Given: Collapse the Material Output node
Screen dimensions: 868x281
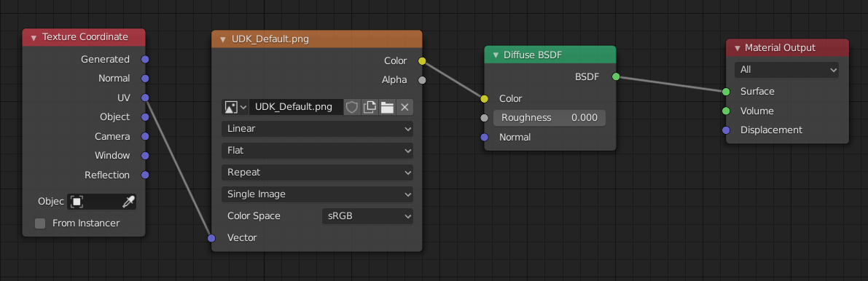Looking at the screenshot, I should [737, 48].
